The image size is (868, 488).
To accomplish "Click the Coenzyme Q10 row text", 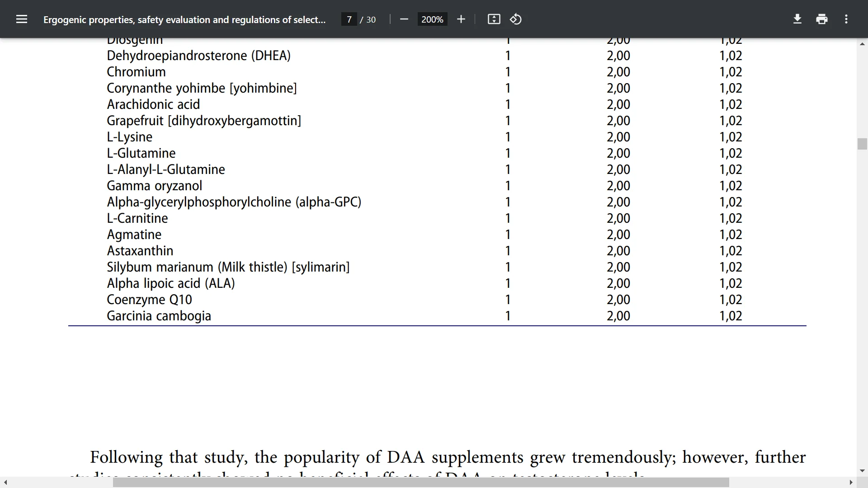I will tap(149, 300).
